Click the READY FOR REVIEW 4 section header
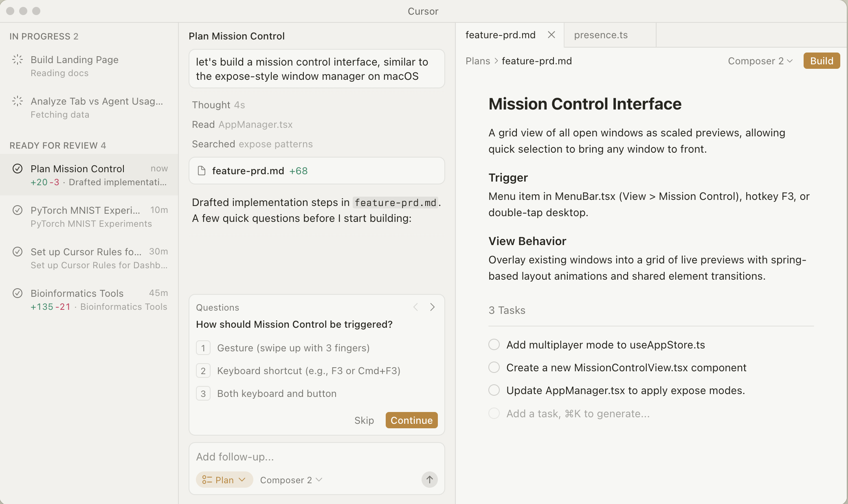This screenshot has height=504, width=848. (x=58, y=145)
